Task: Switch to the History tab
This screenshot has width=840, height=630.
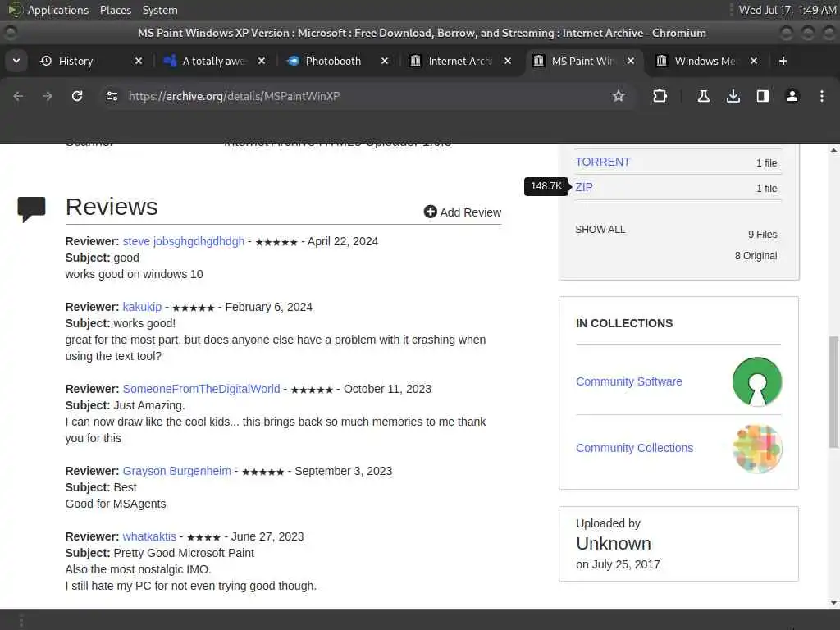Action: tap(75, 61)
